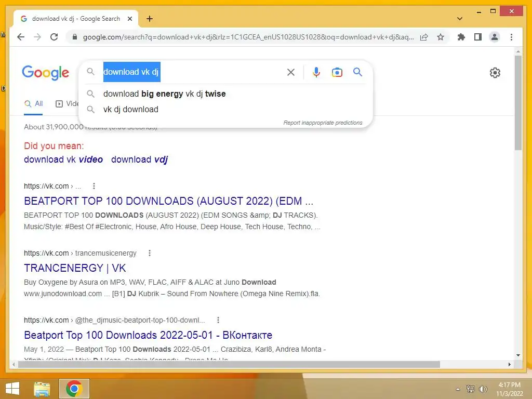The width and height of the screenshot is (532, 399).
Task: Open Beatport Top 100 Downloads 2022-05-01 result
Action: pyautogui.click(x=148, y=335)
